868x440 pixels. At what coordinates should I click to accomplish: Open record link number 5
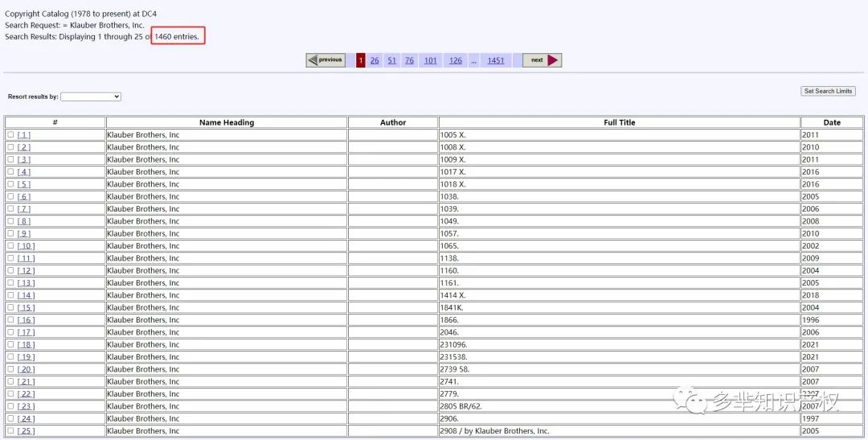[x=24, y=184]
